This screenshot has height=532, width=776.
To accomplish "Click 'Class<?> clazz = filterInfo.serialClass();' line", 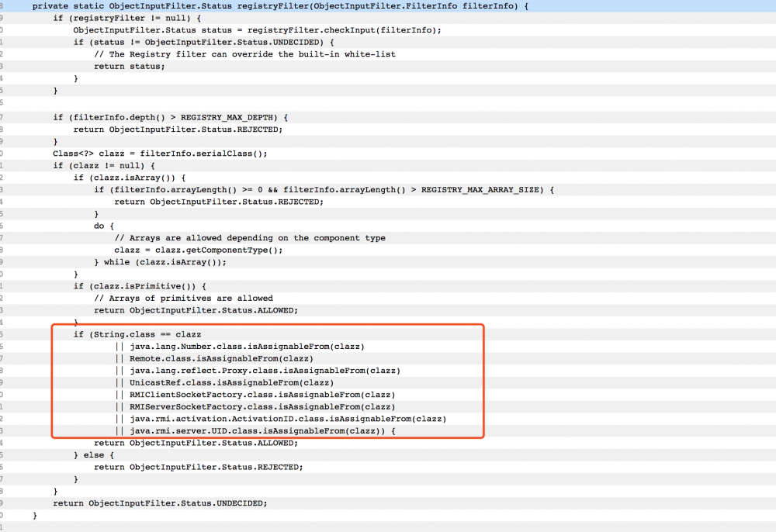I will click(x=160, y=154).
